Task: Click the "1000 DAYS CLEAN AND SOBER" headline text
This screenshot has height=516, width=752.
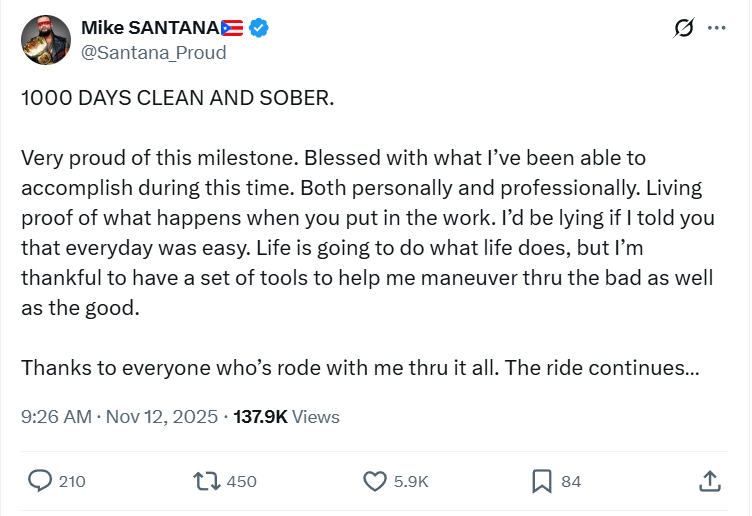Action: [x=178, y=101]
